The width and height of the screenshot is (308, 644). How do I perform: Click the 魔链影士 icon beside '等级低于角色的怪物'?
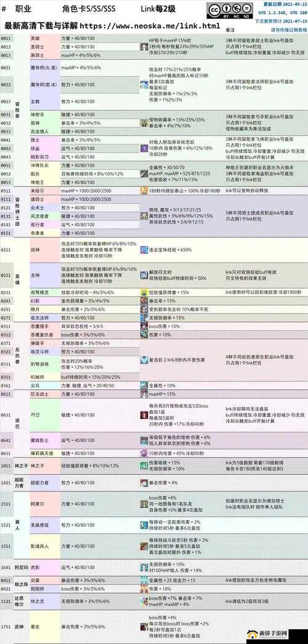pyautogui.click(x=144, y=440)
